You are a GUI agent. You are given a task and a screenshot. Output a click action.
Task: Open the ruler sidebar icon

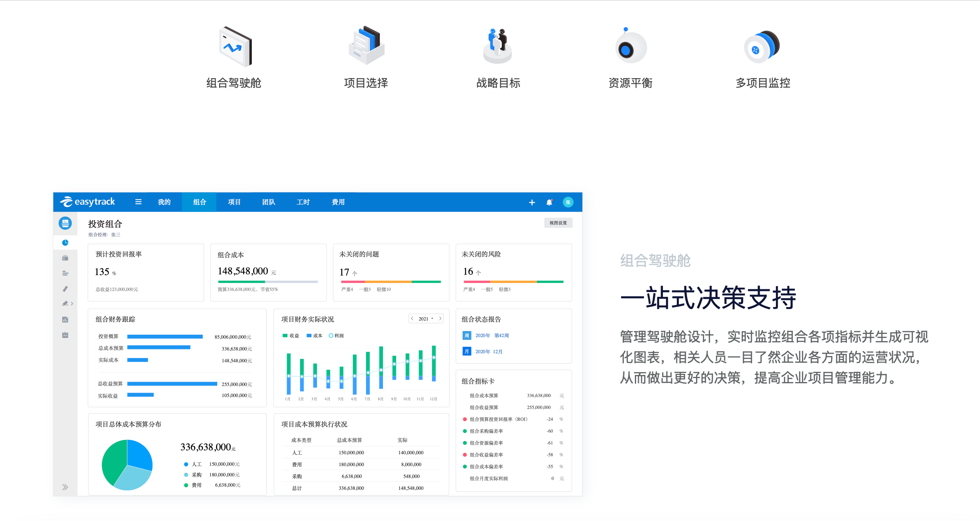65,289
